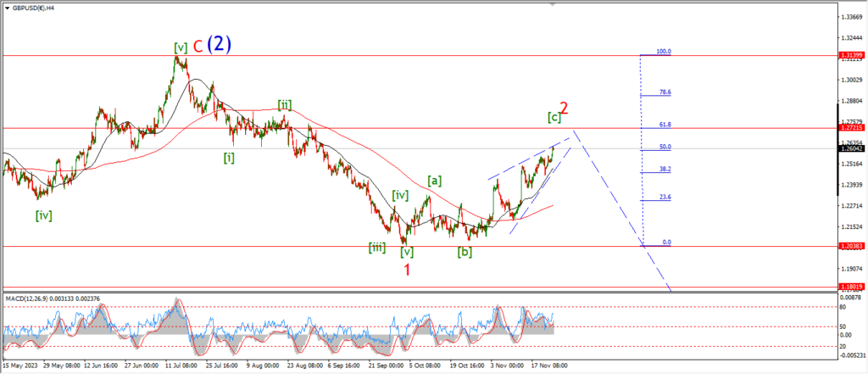Select the red C wave label

tap(198, 47)
